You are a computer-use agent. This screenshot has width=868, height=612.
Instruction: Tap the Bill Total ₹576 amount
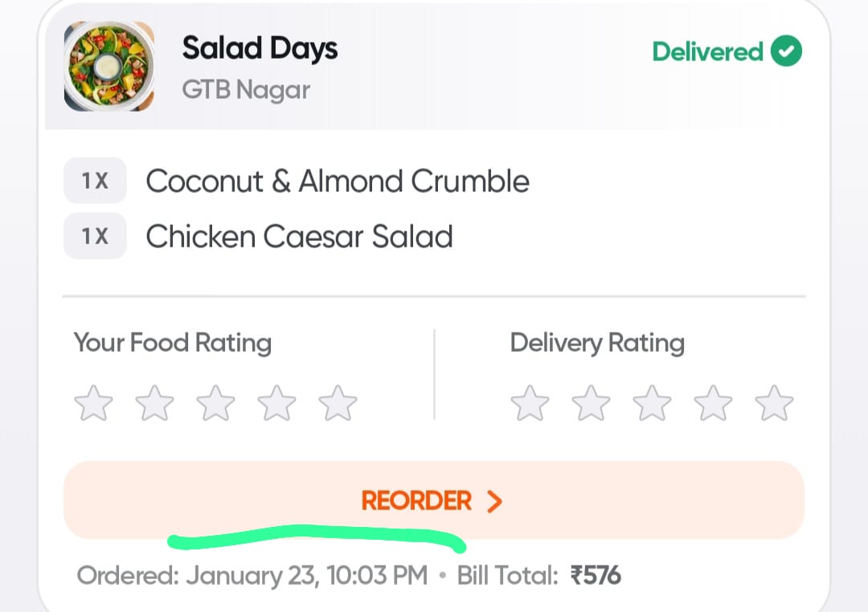596,576
